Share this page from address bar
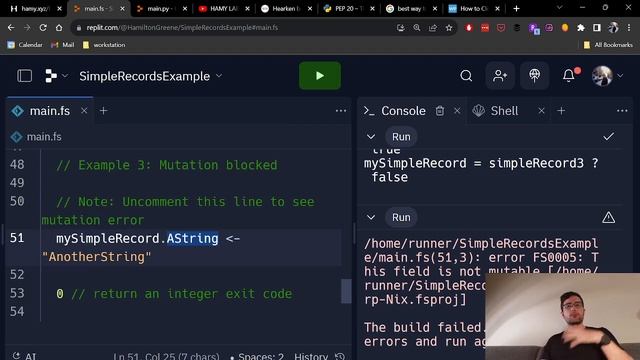The width and height of the screenshot is (640, 360). tap(433, 28)
